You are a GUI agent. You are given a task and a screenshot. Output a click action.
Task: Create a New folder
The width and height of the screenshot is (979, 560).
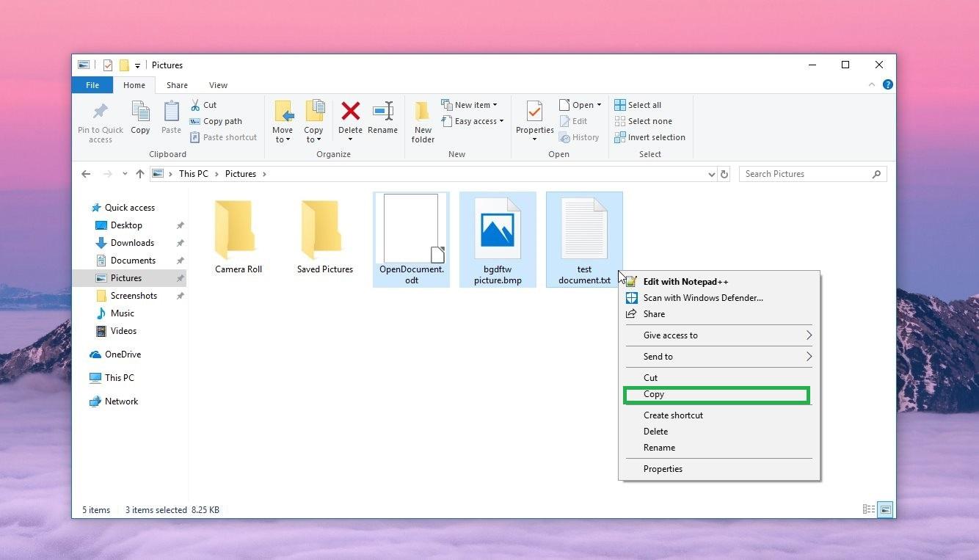pos(423,122)
